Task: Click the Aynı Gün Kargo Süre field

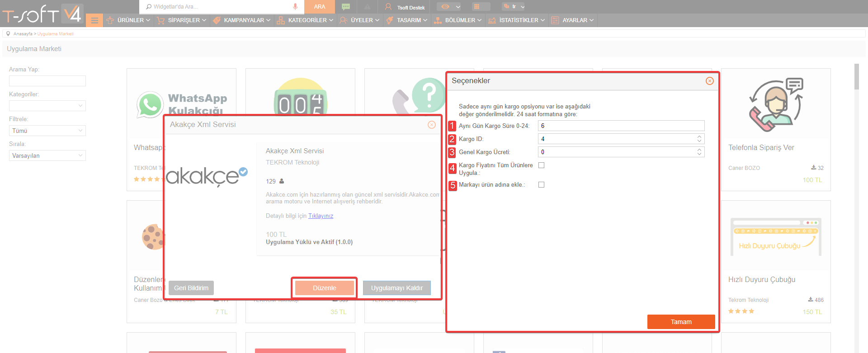Action: [621, 126]
